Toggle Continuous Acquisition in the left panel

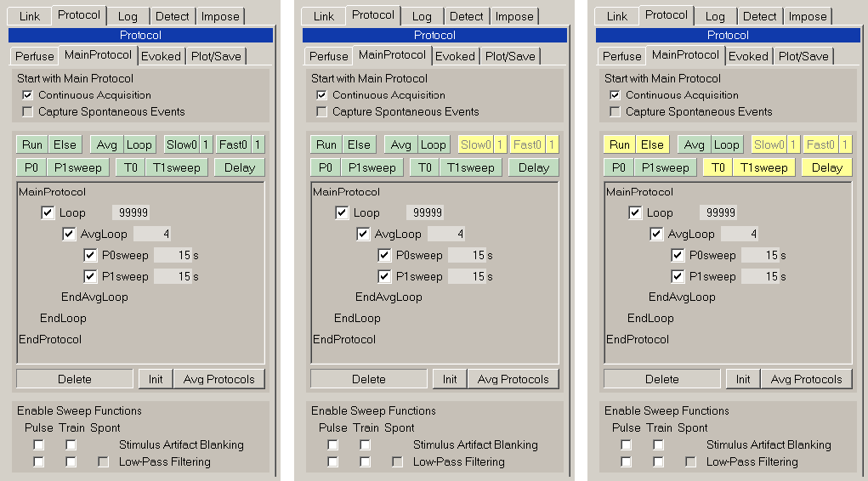28,95
